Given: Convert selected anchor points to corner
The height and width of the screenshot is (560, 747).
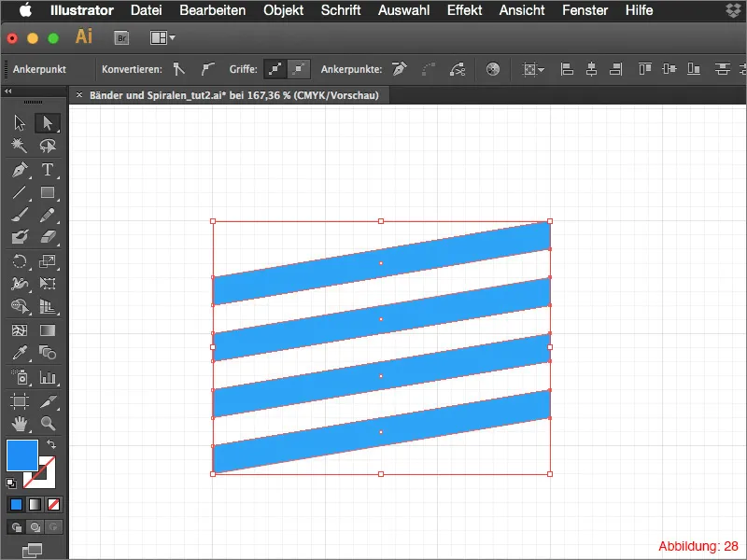Looking at the screenshot, I should tap(179, 69).
